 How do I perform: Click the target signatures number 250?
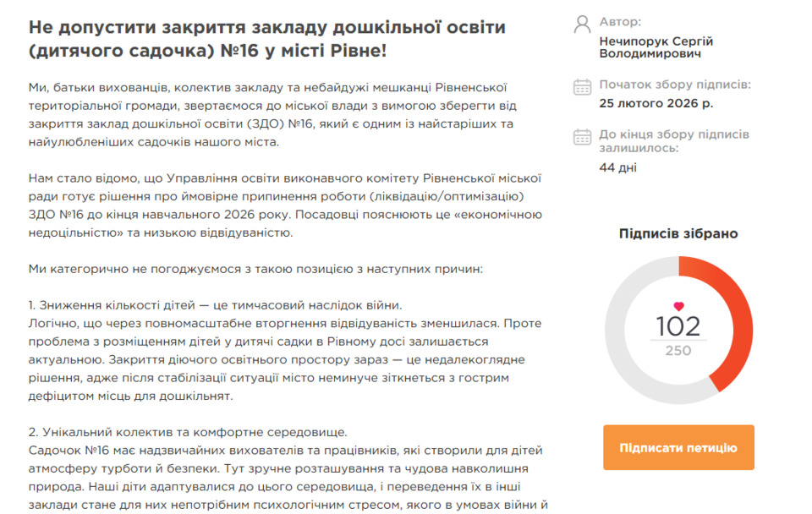[678, 351]
